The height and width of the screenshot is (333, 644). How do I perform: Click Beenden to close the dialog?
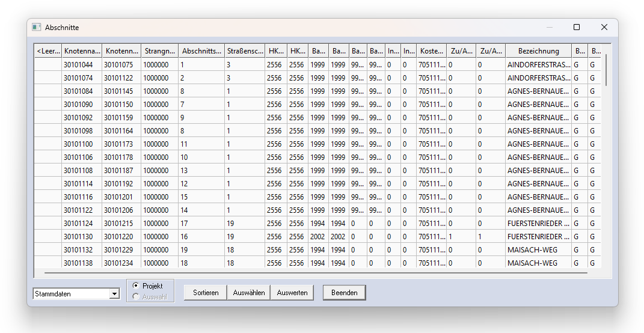[x=344, y=293]
